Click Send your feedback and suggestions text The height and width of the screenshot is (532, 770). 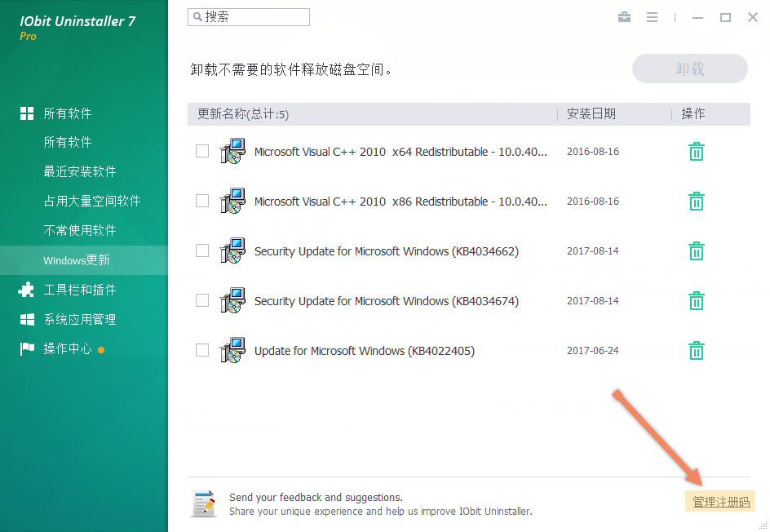[316, 497]
